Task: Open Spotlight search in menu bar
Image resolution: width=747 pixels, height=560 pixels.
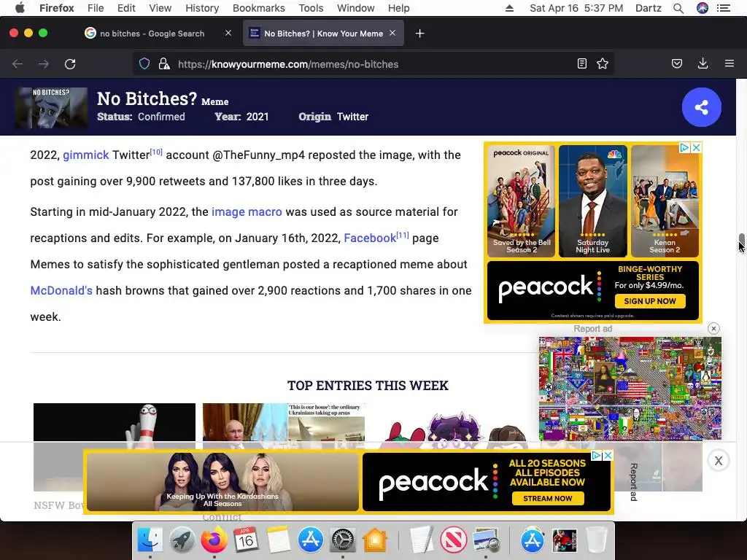Action: 678,8
